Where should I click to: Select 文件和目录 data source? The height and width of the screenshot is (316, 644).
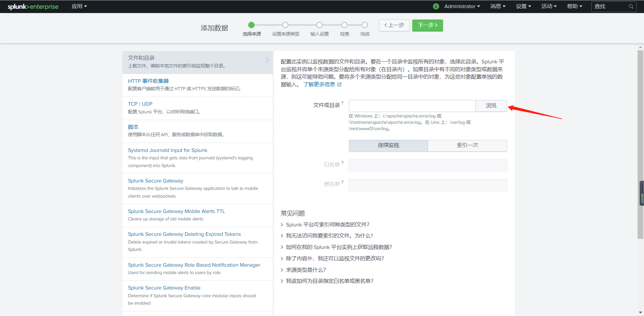(198, 62)
